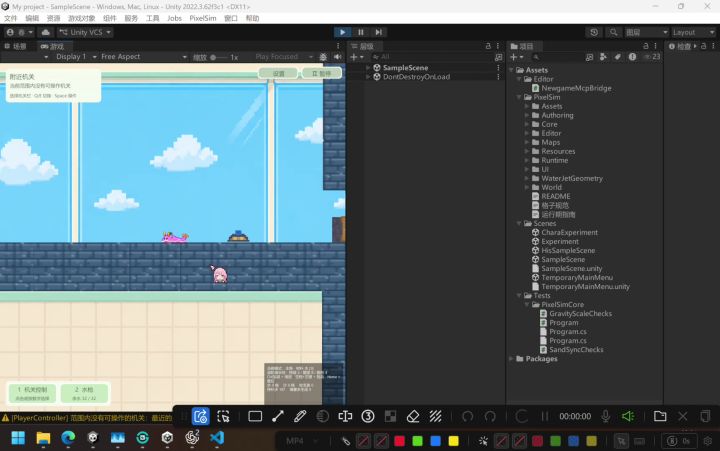Open the Layout dropdown

[693, 32]
